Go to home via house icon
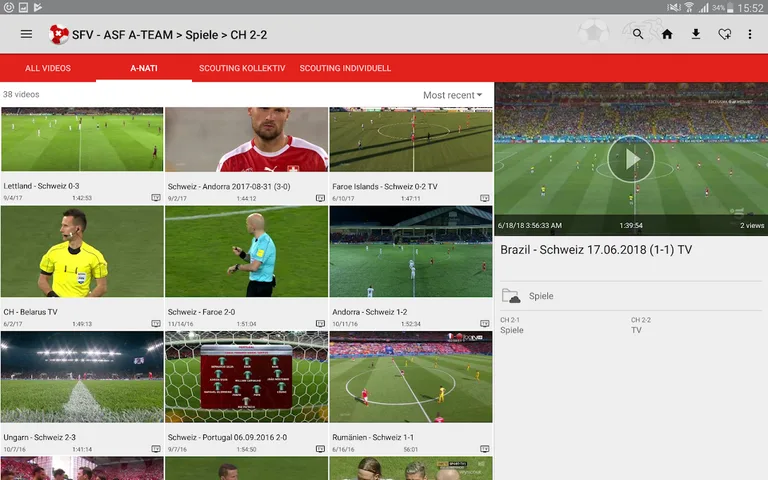 pyautogui.click(x=667, y=34)
